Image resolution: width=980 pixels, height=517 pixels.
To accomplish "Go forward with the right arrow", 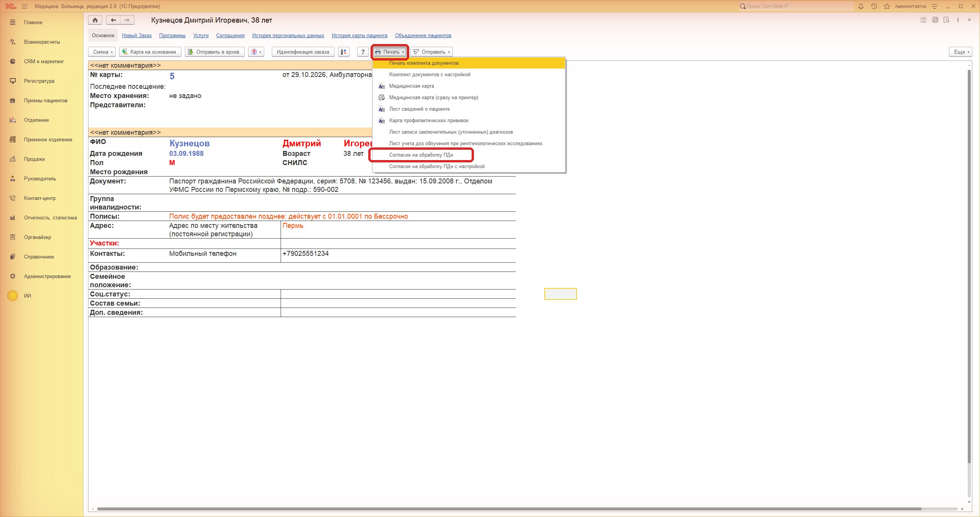I will (x=127, y=20).
